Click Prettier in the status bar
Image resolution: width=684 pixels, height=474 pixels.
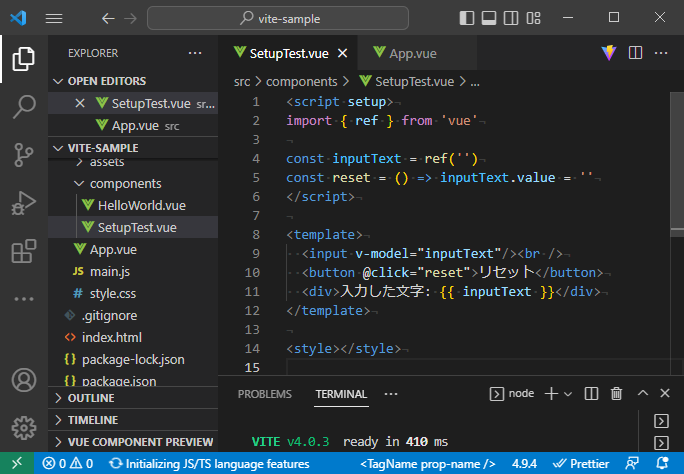581,463
